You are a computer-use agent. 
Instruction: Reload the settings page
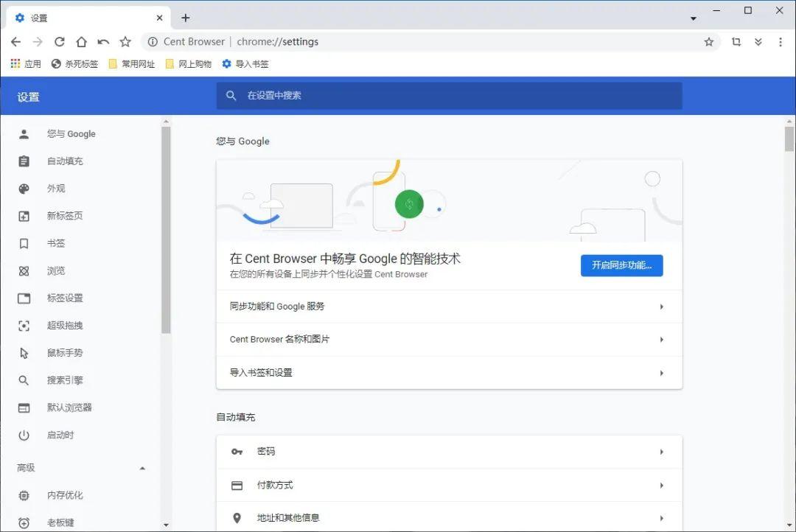coord(60,41)
